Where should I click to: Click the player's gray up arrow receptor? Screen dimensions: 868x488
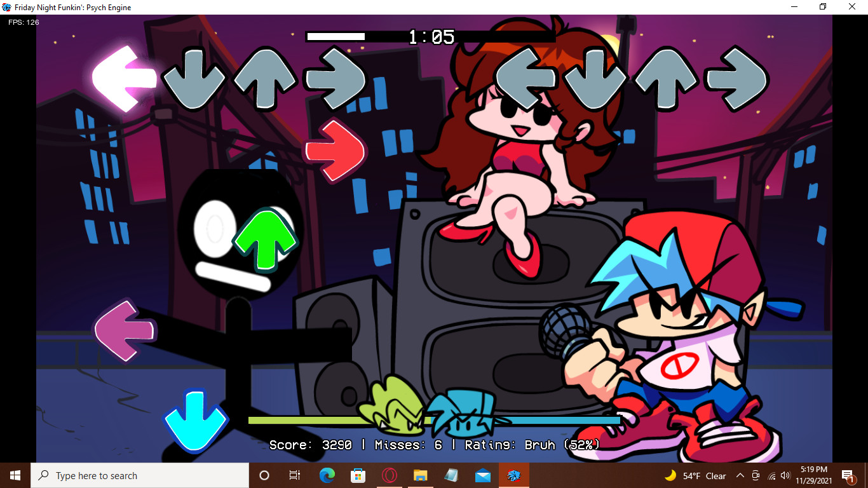pyautogui.click(x=667, y=79)
